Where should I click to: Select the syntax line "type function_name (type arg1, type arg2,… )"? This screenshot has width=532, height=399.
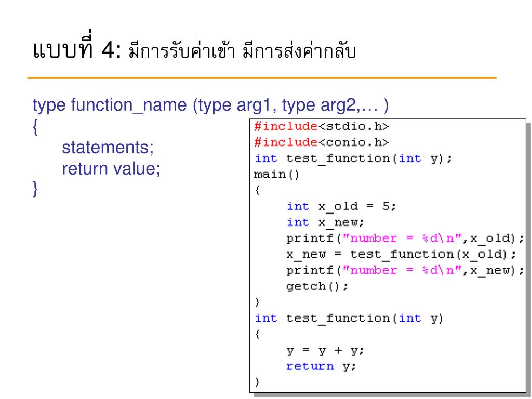click(x=211, y=105)
